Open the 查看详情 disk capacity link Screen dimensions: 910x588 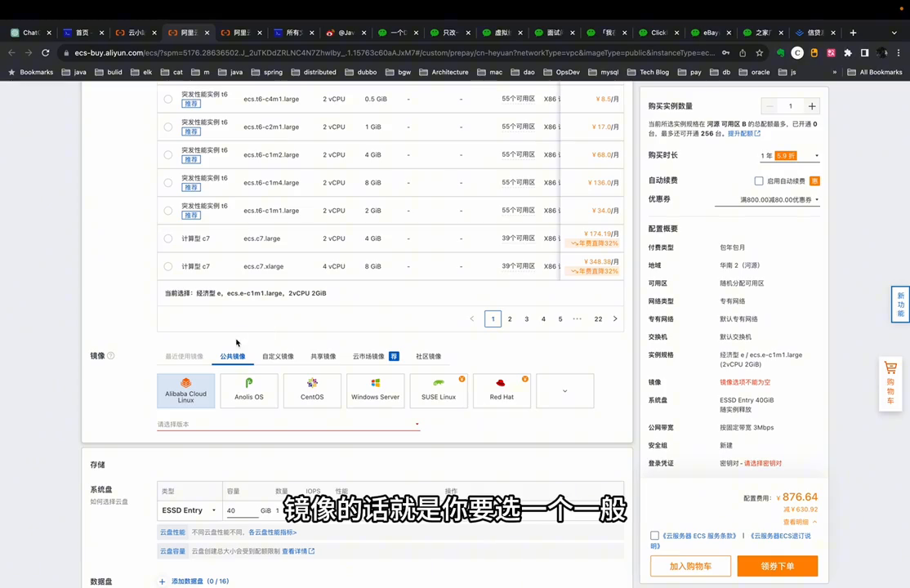298,551
